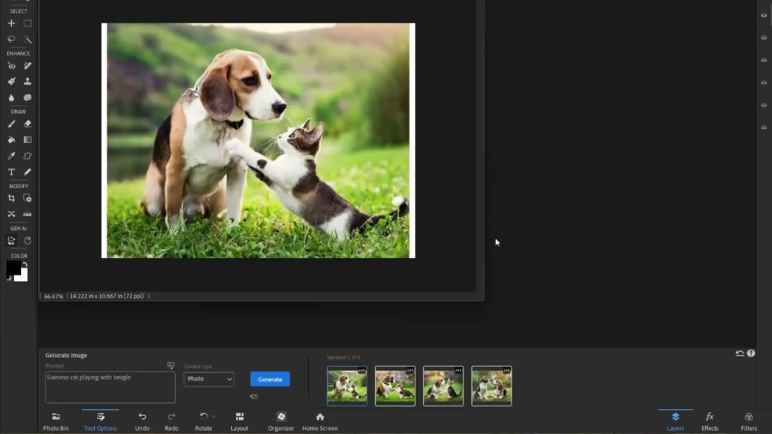Toggle visibility of the top layer eye icon
772x434 pixels.
tap(764, 16)
